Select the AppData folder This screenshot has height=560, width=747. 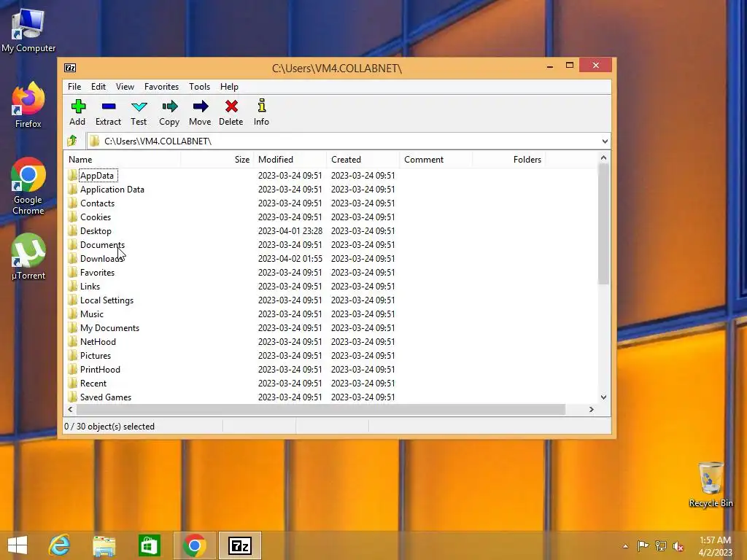pyautogui.click(x=97, y=176)
